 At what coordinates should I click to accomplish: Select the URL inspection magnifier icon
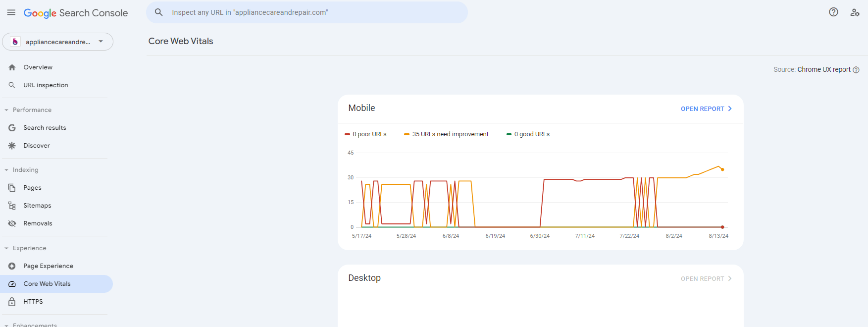pos(12,85)
